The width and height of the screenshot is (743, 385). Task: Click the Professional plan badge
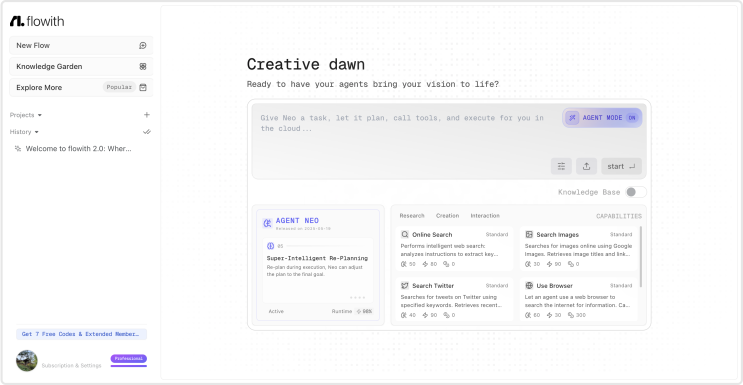click(129, 359)
